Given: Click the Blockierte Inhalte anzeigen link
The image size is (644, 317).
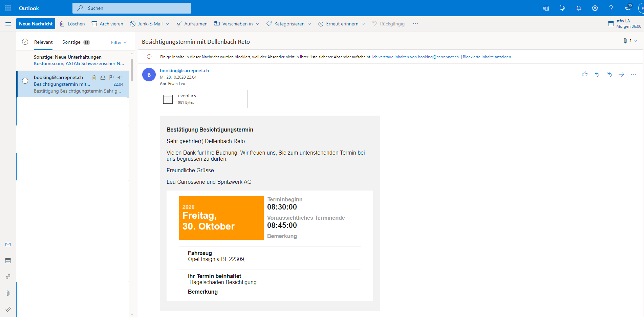Looking at the screenshot, I should 487,57.
